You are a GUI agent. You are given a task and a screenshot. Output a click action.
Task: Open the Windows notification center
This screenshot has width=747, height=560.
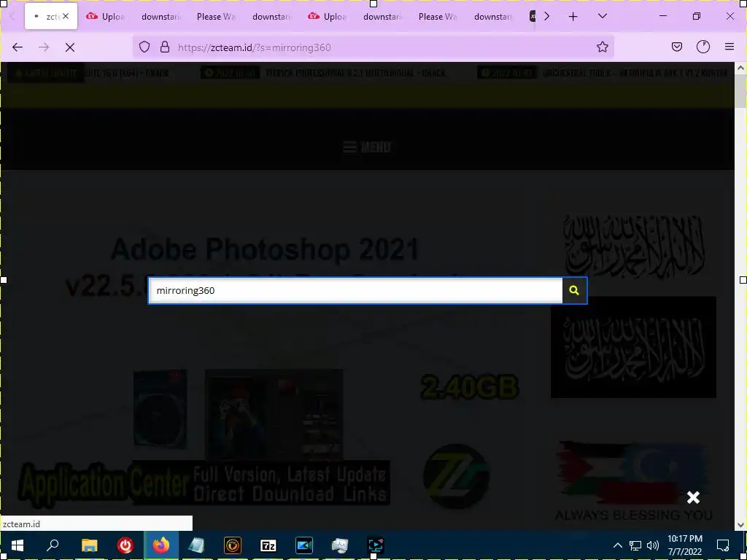pos(723,545)
